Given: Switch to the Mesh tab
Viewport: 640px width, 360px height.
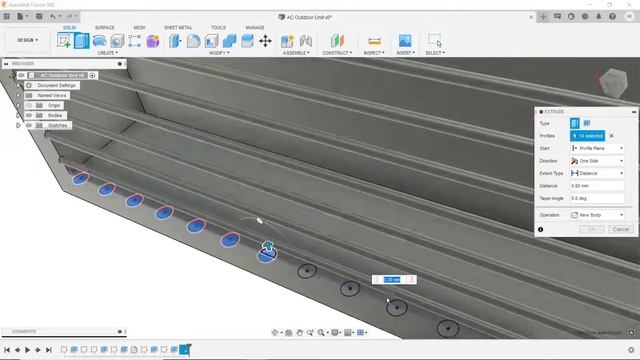Looking at the screenshot, I should [x=139, y=27].
